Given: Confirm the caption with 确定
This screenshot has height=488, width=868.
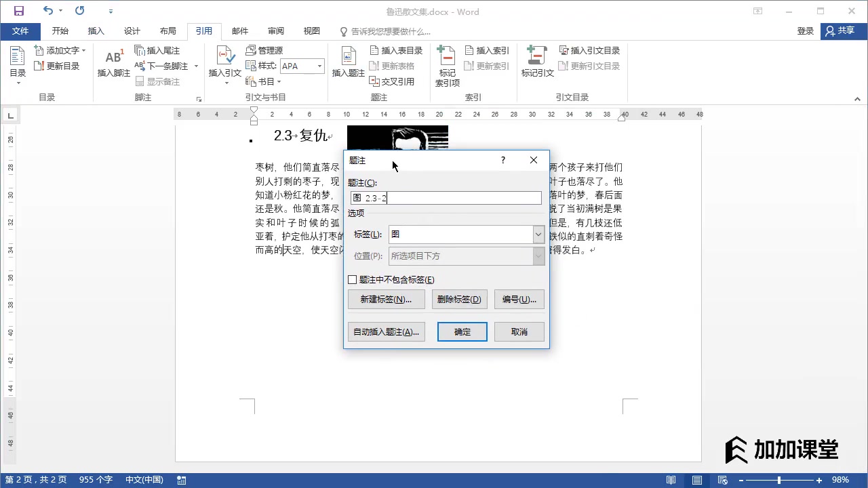Looking at the screenshot, I should click(462, 331).
